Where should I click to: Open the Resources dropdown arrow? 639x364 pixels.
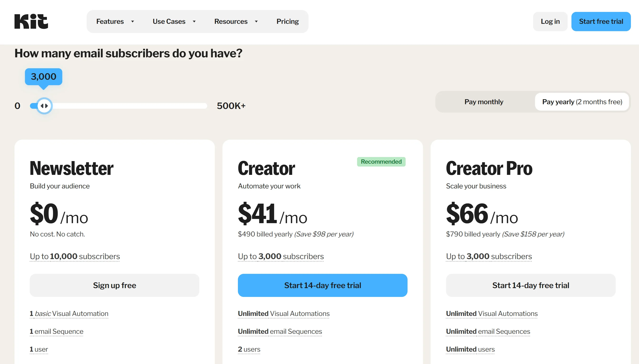[256, 21]
